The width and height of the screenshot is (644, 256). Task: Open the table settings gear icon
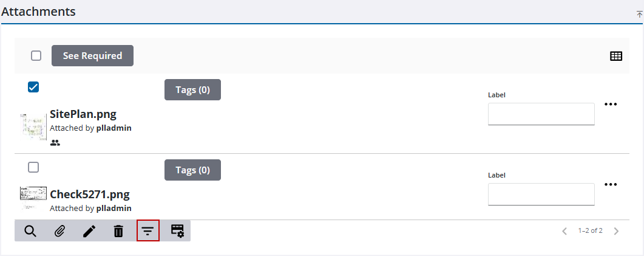pos(177,231)
